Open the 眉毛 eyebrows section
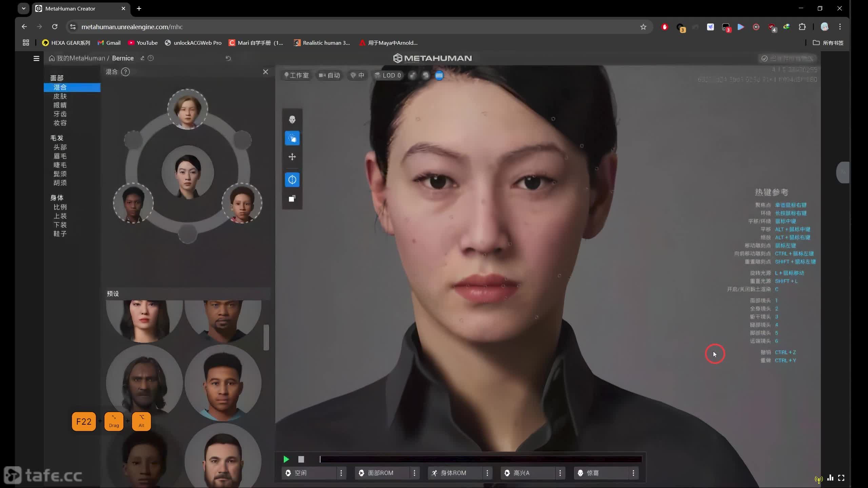 pos(60,156)
